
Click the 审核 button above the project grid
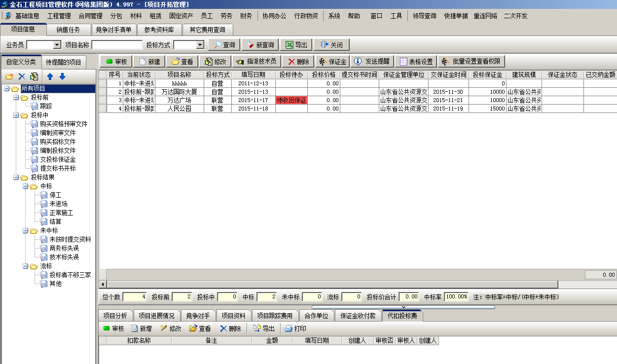coord(116,62)
